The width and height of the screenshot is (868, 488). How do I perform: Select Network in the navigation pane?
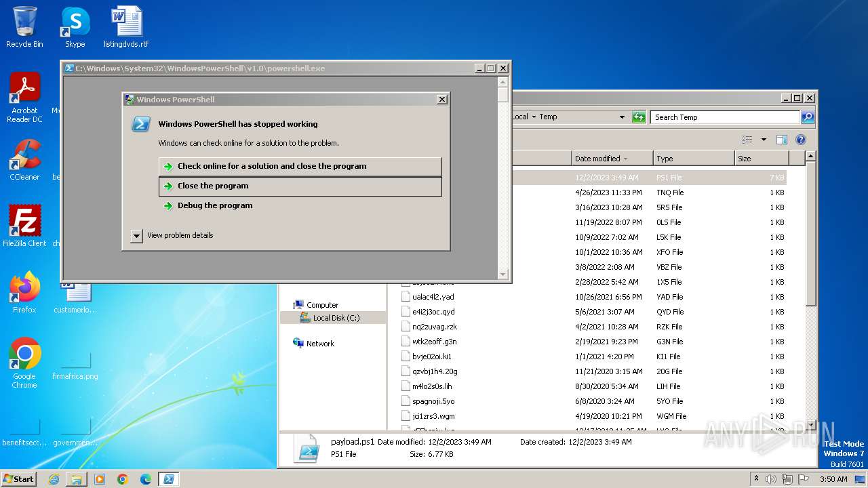pos(320,344)
